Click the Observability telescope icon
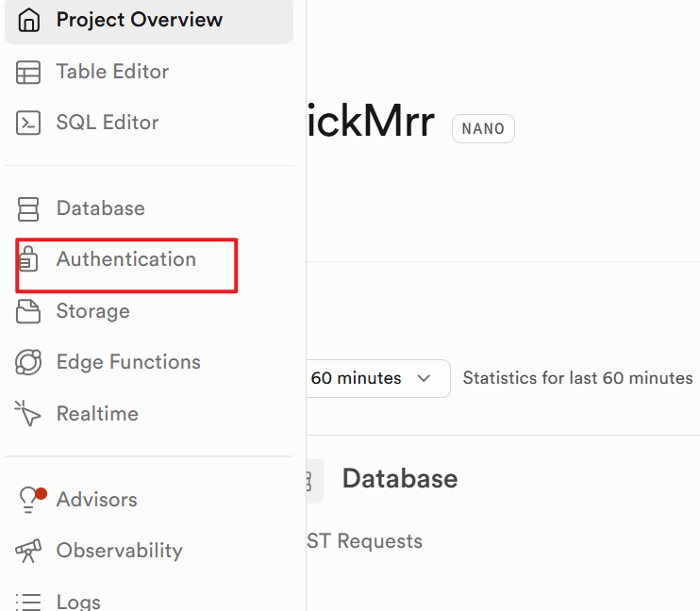Screen dimensions: 700x611 coord(29,551)
